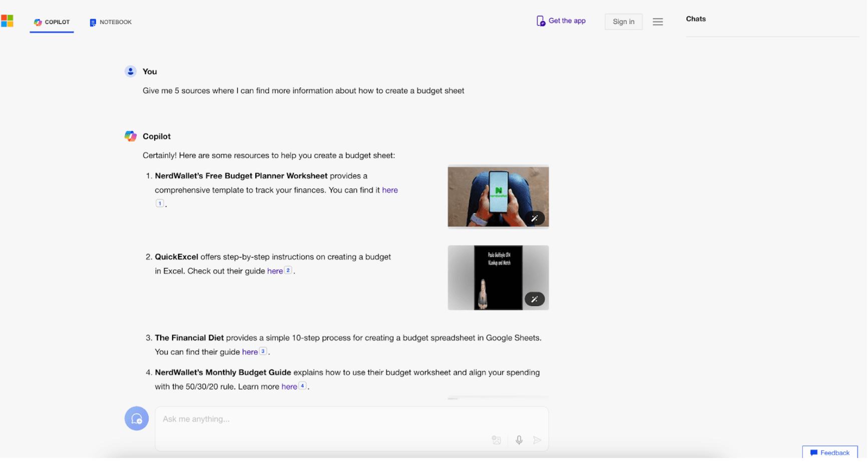
Task: Click the magic wand icon on QuickExcel thumbnail
Action: [x=535, y=299]
